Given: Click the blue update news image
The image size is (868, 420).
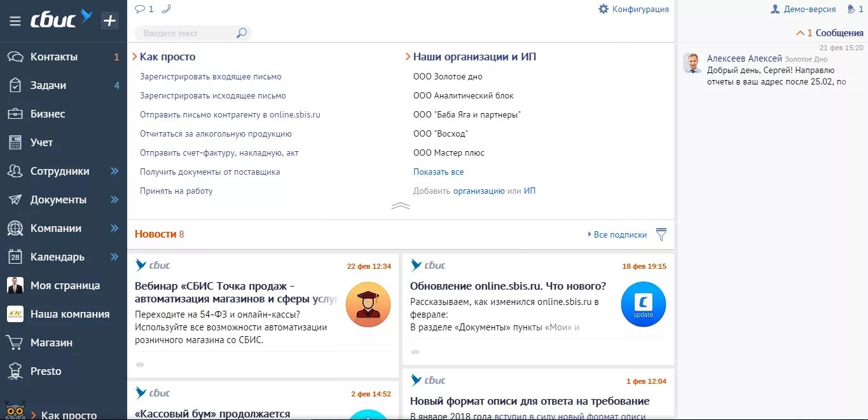Looking at the screenshot, I should pyautogui.click(x=643, y=304).
